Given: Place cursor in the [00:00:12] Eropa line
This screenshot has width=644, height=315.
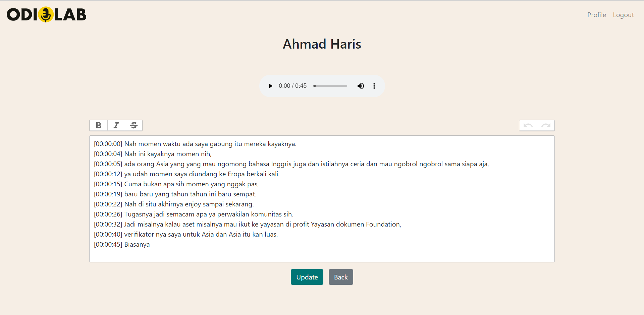Looking at the screenshot, I should [202, 174].
